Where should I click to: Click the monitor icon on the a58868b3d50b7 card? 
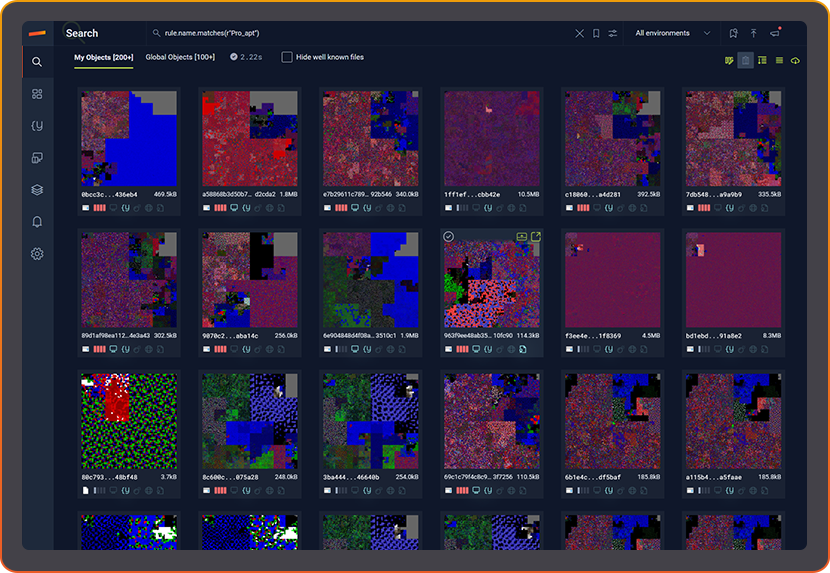click(x=234, y=208)
